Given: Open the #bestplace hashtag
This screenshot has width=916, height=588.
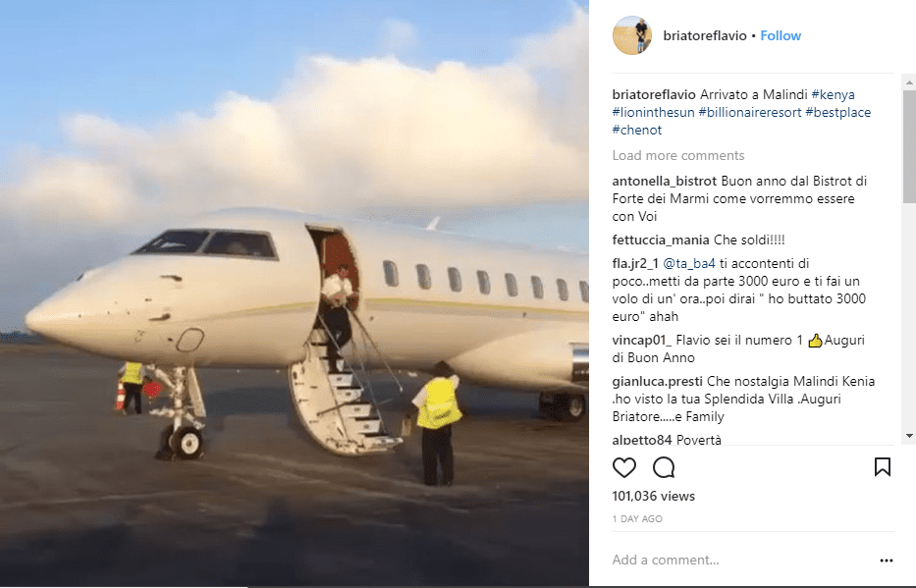Looking at the screenshot, I should (837, 112).
